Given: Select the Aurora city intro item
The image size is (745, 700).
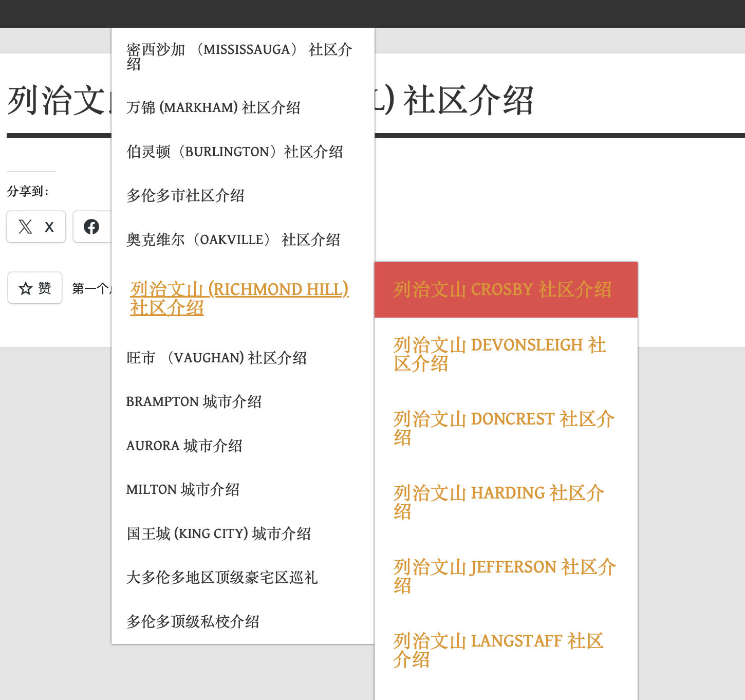Looking at the screenshot, I should pyautogui.click(x=184, y=446).
